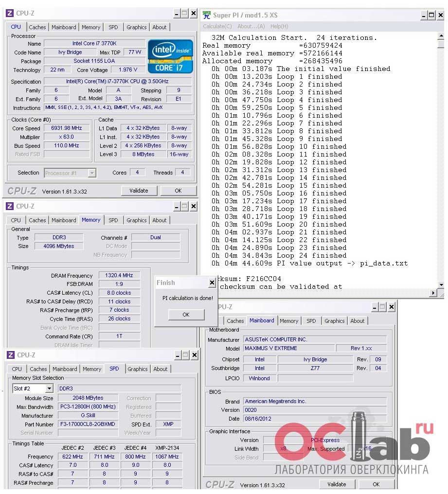The height and width of the screenshot is (494, 448).
Task: Click the down arrow of the Super PI vertical scrollbar
Action: (441, 285)
